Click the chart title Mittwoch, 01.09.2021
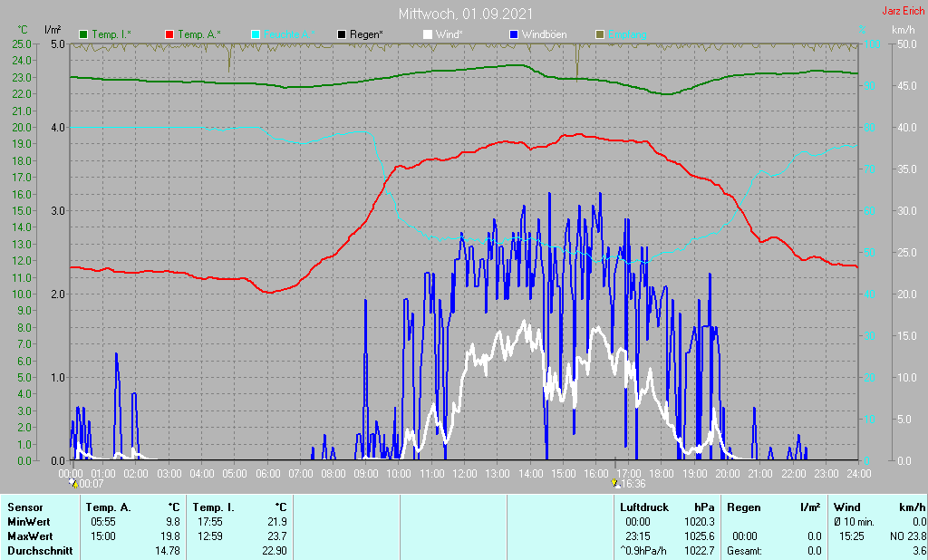The width and height of the screenshot is (928, 560). tap(465, 14)
